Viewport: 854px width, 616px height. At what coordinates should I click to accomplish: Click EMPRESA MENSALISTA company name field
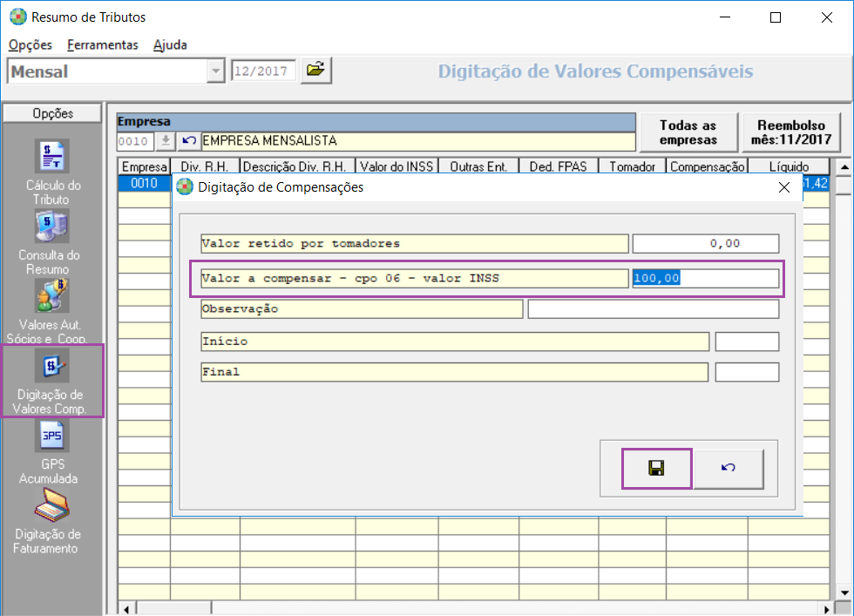417,141
